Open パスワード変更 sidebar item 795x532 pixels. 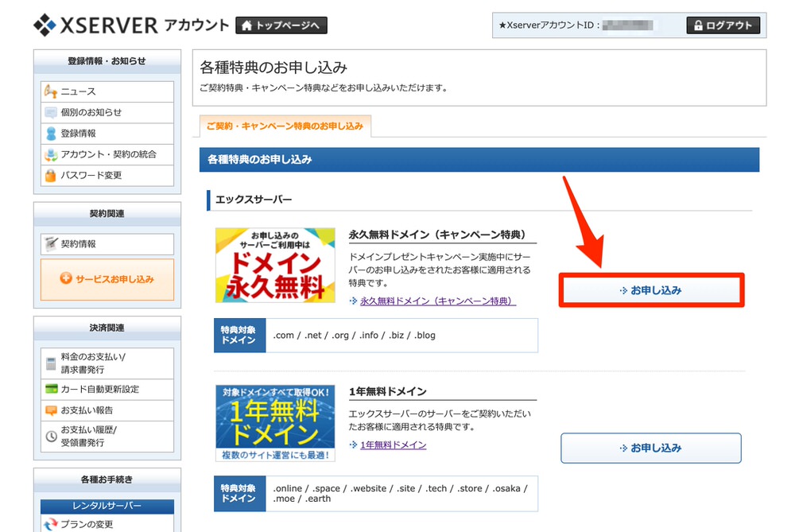click(x=107, y=176)
